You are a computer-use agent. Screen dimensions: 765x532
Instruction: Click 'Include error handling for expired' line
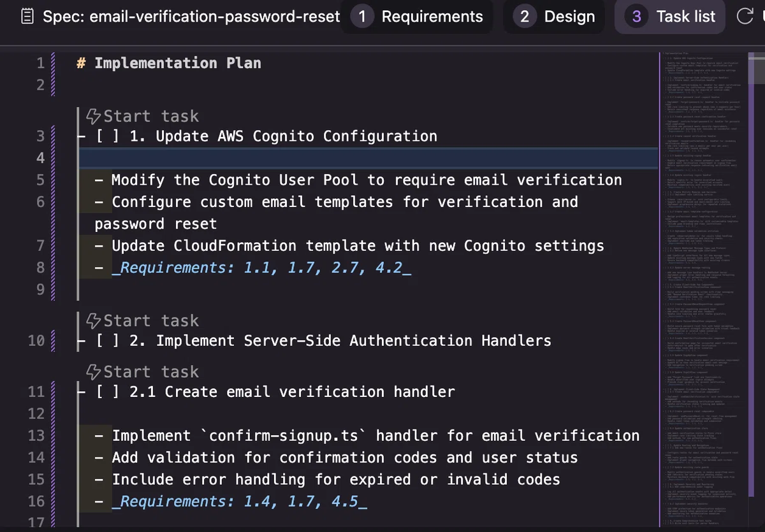[328, 479]
